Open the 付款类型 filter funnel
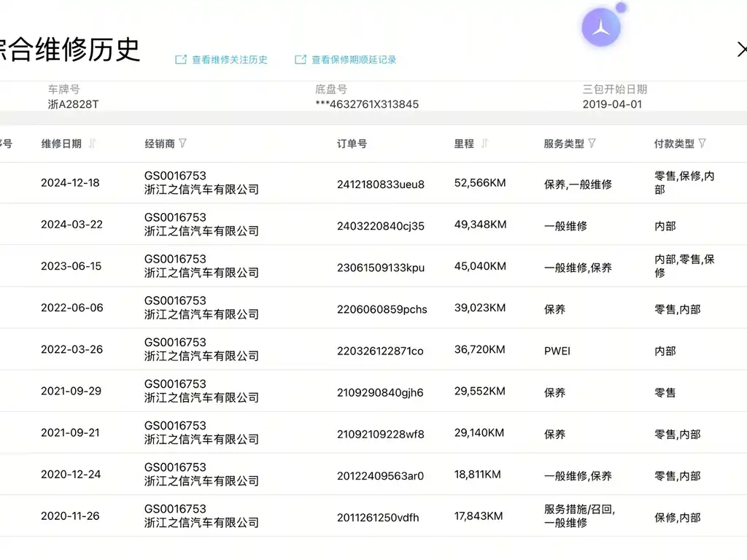Viewport: 747px width, 560px height. tap(703, 143)
